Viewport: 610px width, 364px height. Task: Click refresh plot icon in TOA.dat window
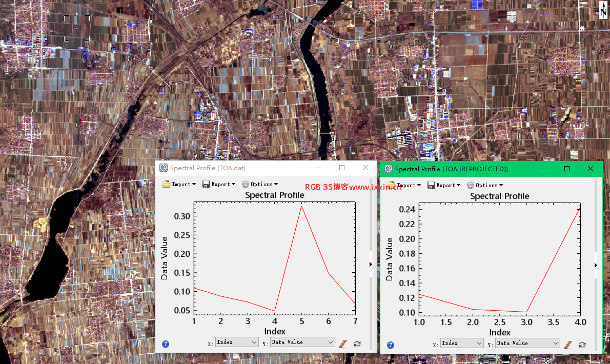click(357, 344)
